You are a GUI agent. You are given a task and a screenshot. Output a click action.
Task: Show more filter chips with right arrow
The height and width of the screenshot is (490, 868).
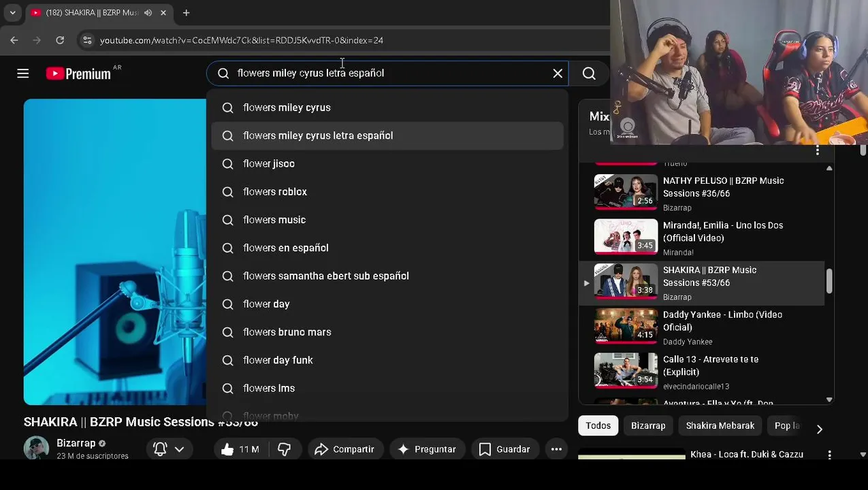pos(819,429)
